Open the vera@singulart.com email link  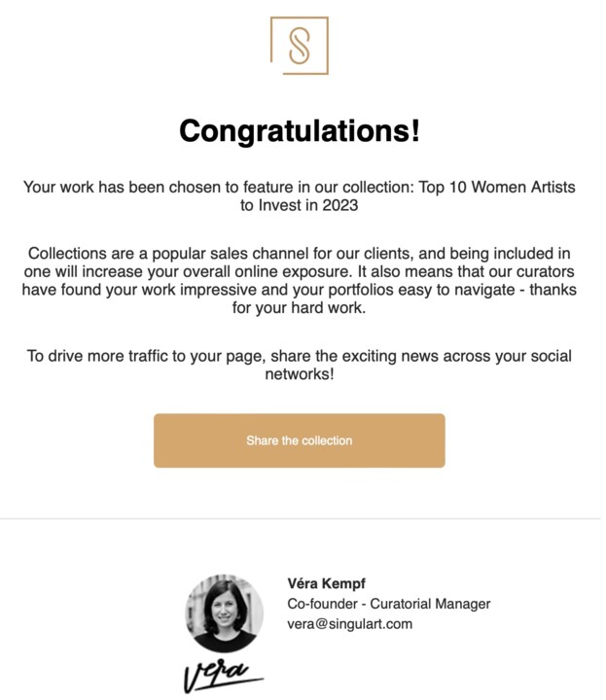(x=349, y=623)
